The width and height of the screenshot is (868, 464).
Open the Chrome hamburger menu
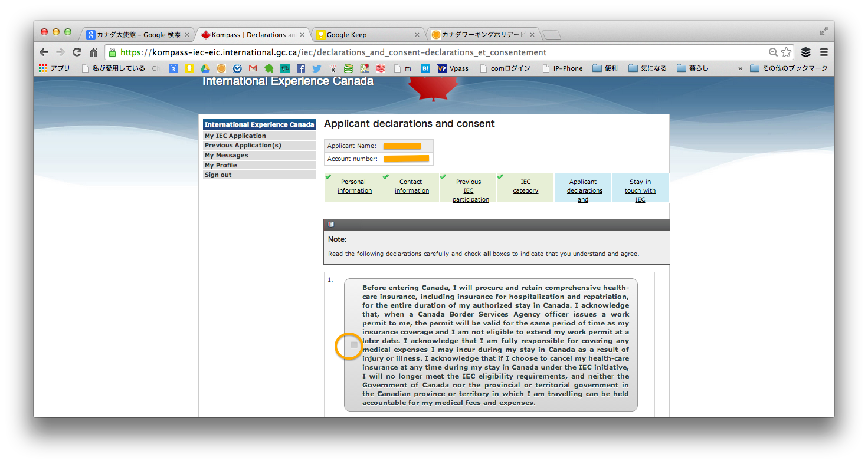[824, 52]
